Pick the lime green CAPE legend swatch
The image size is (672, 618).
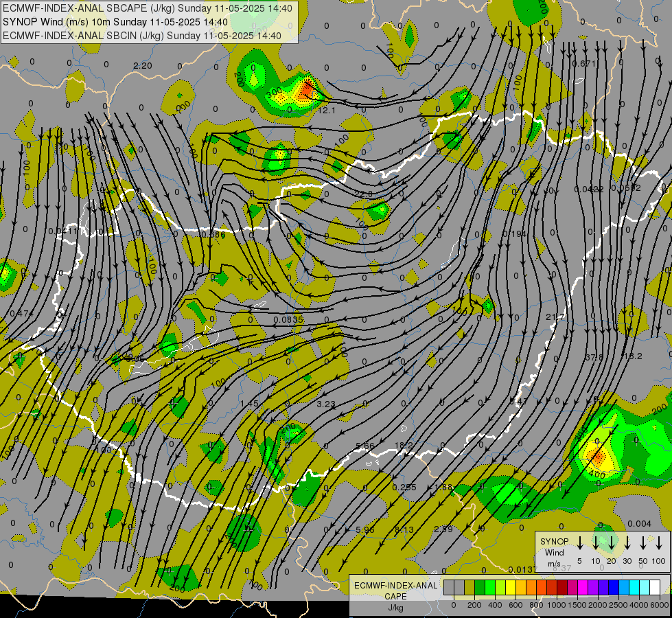click(500, 588)
